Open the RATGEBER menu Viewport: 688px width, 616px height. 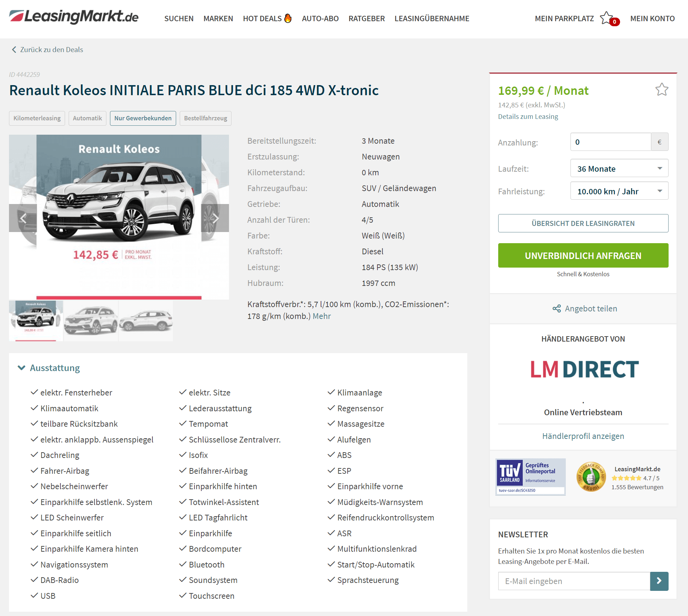tap(367, 18)
